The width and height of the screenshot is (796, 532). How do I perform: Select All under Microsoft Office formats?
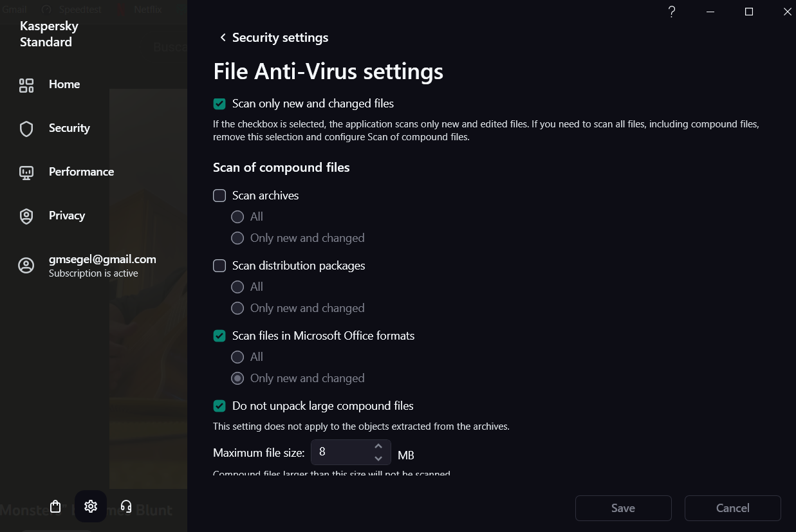coord(237,357)
